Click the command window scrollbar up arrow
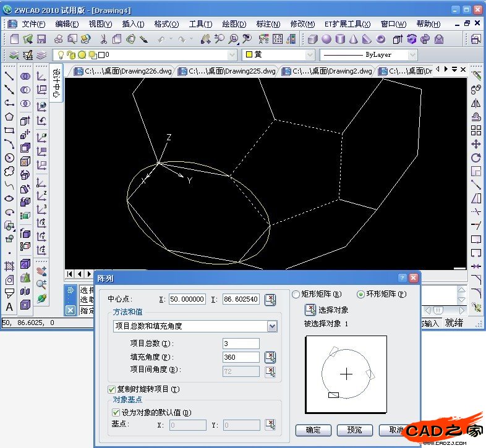Screen dimensions: 486x448 pos(461,290)
